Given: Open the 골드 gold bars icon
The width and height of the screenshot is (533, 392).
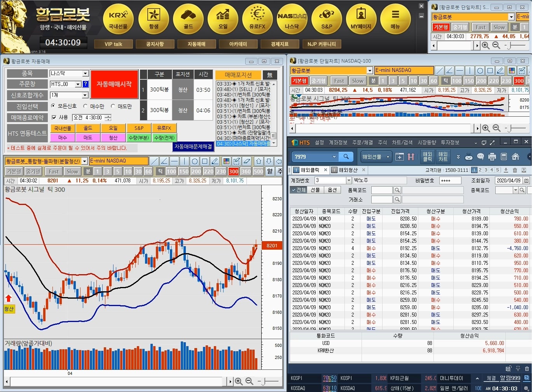Looking at the screenshot, I should click(x=188, y=18).
